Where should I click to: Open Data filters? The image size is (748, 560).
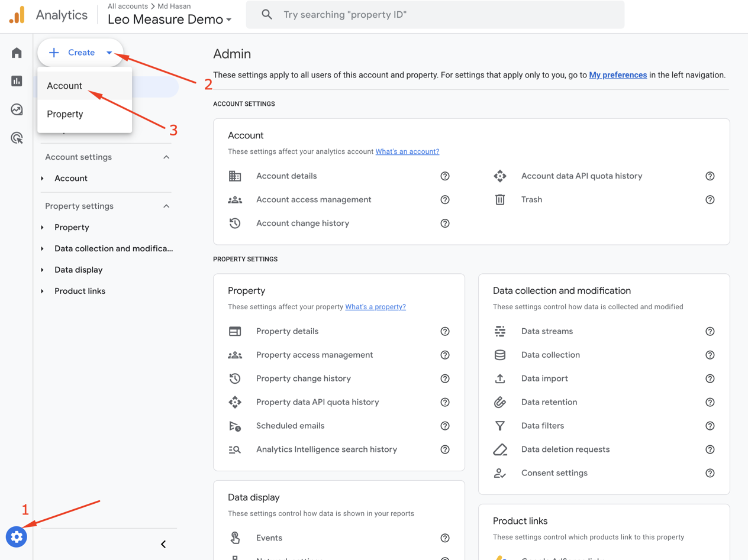543,426
